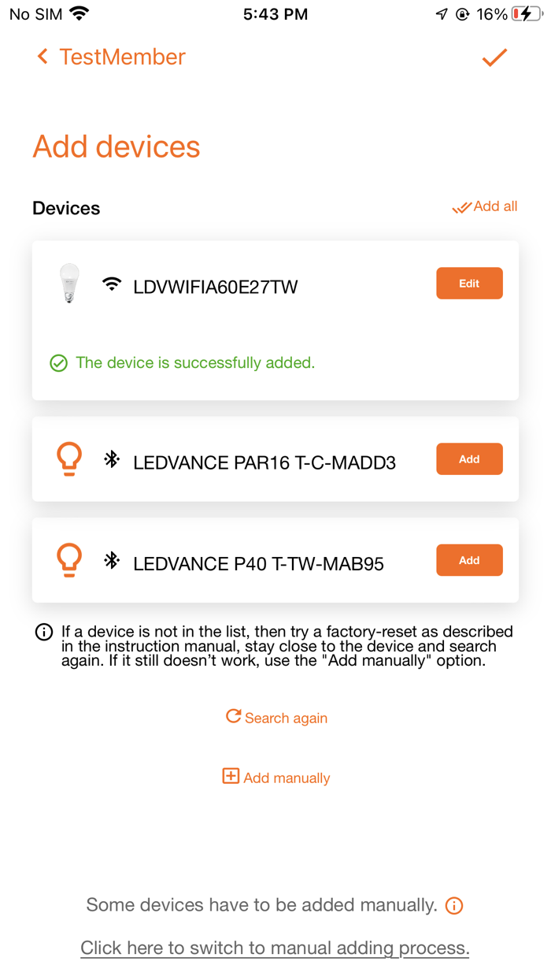
Task: Tap the green success checkmark icon
Action: [58, 363]
